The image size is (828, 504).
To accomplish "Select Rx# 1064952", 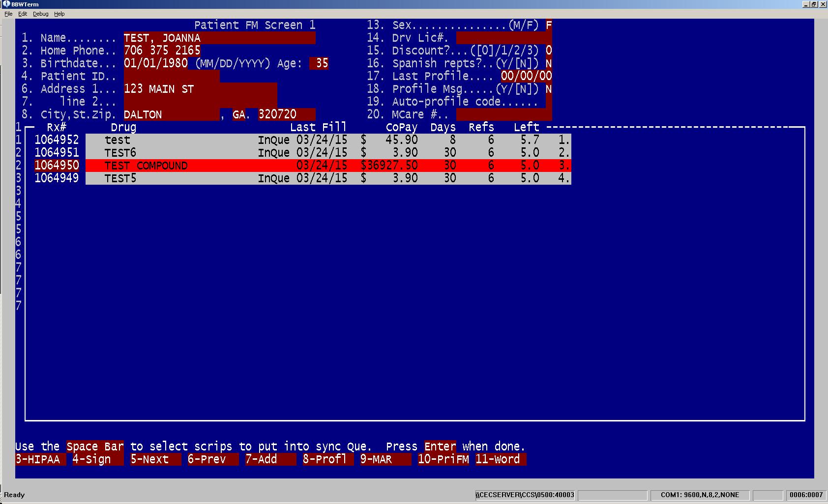I will 57,140.
